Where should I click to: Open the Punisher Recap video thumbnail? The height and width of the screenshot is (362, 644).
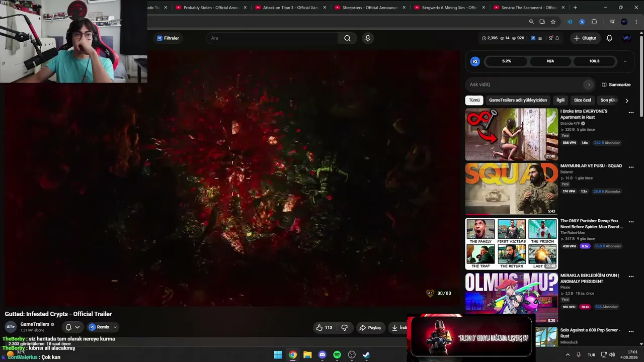coord(511,244)
